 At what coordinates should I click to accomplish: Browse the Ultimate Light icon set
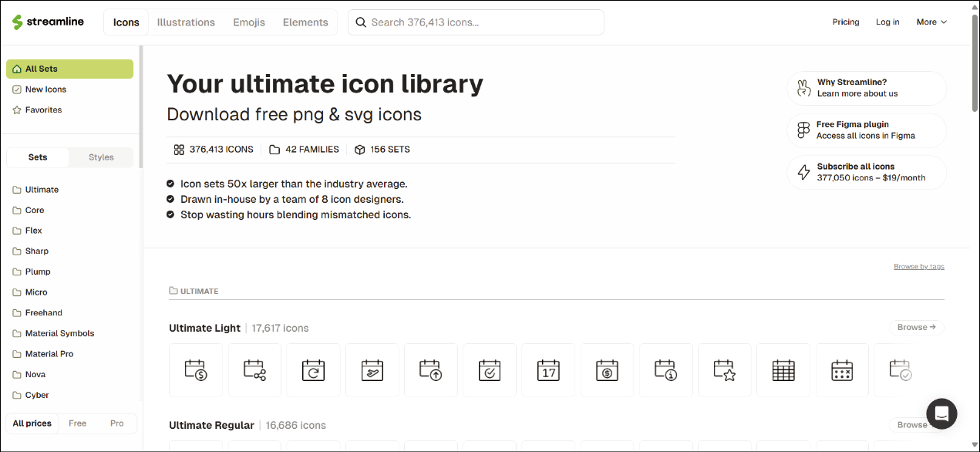pyautogui.click(x=916, y=327)
